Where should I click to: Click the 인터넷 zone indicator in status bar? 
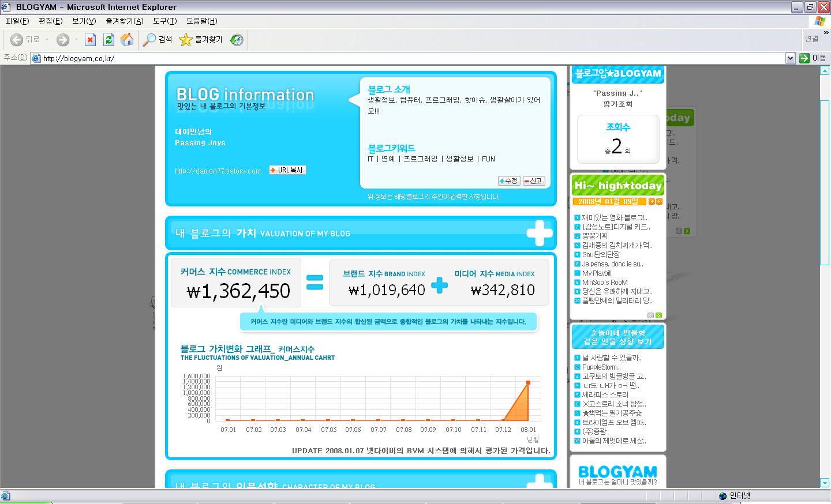click(x=734, y=496)
